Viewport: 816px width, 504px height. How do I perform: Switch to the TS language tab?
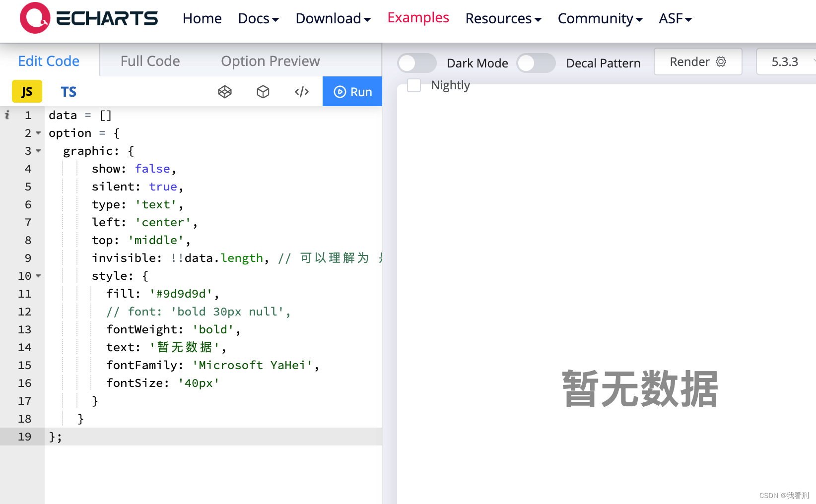68,91
